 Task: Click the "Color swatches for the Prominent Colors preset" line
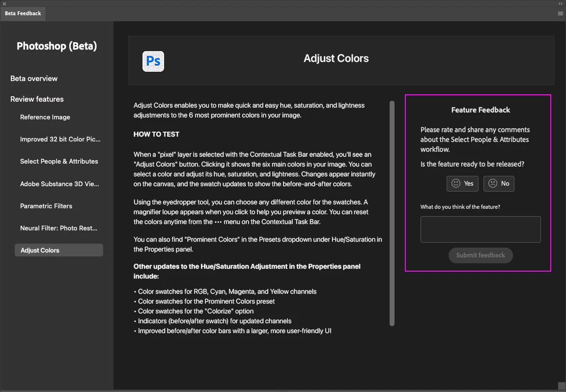tap(204, 302)
